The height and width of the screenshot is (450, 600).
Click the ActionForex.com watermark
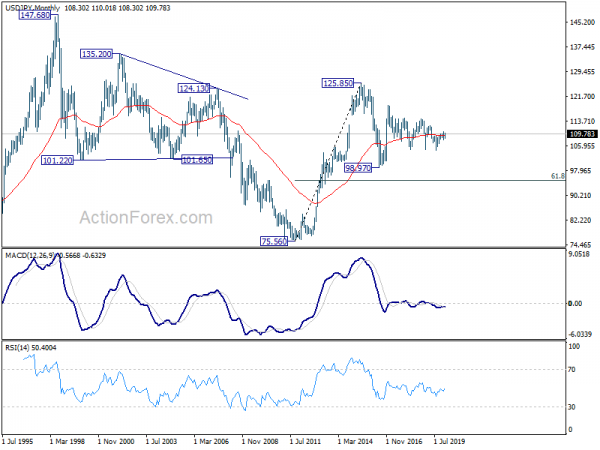(146, 218)
